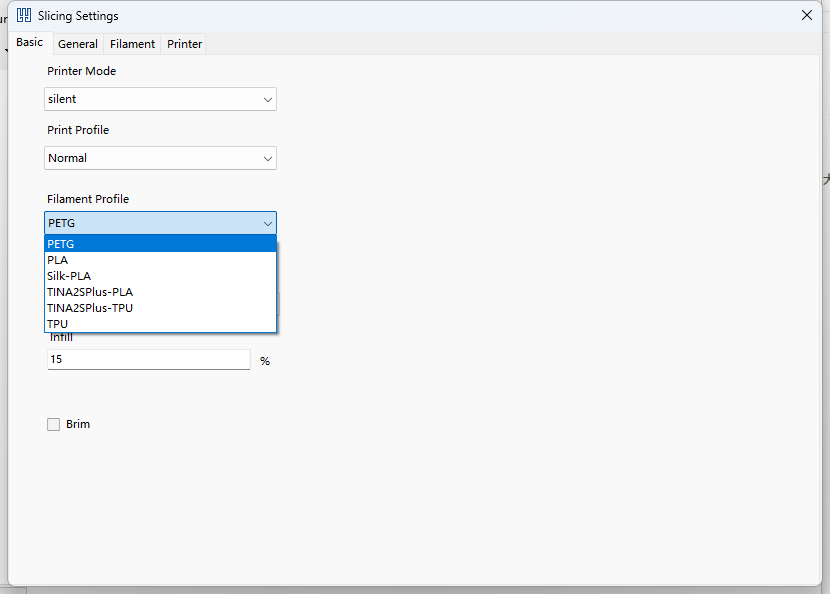This screenshot has width=830, height=594.
Task: Switch to the Filament tab
Action: 132,44
